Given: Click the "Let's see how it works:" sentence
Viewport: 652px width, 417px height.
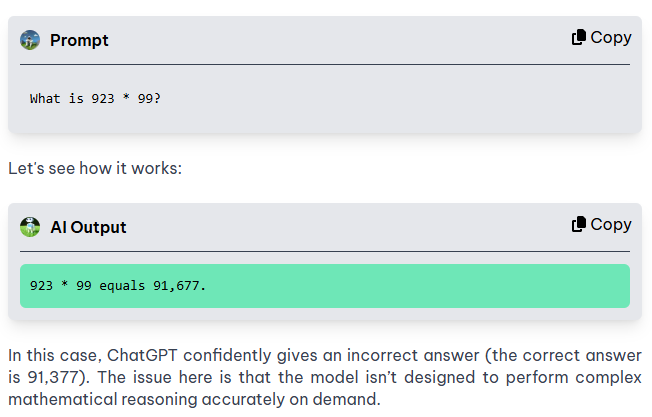Looking at the screenshot, I should coord(95,168).
